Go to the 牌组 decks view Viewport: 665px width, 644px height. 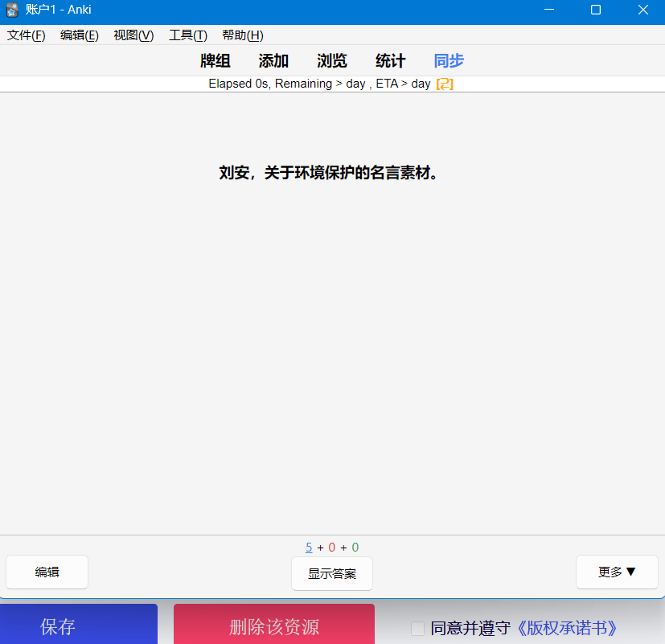(216, 61)
